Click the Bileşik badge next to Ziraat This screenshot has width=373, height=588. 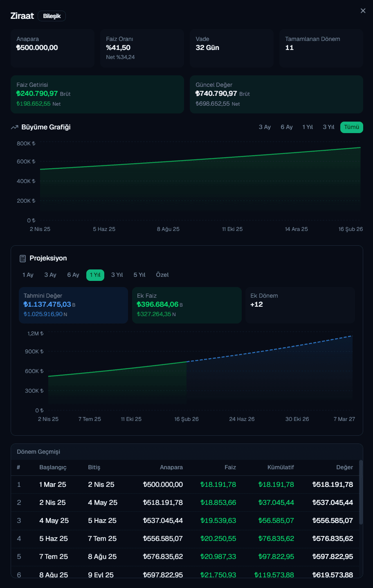(52, 16)
